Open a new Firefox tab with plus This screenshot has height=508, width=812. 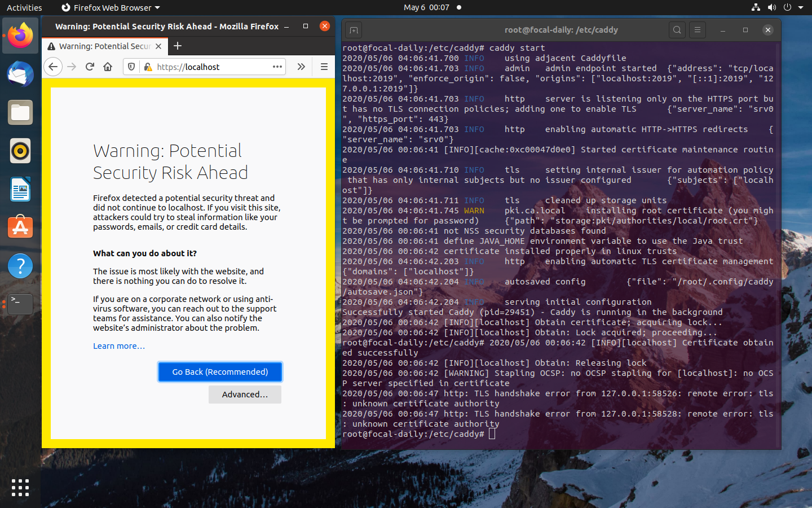[x=178, y=46]
